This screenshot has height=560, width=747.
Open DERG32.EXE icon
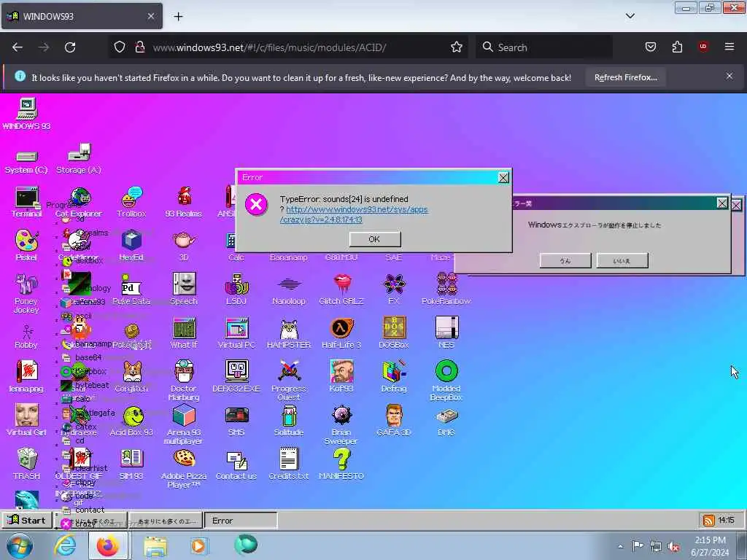pos(236,371)
